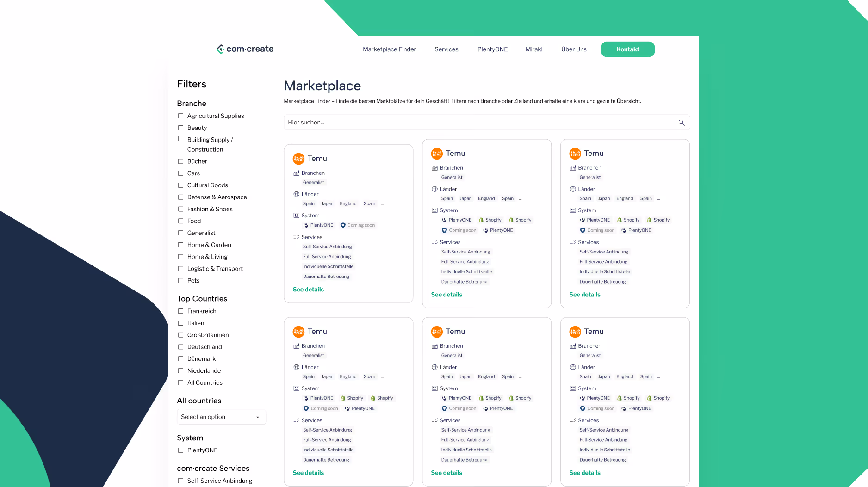Screen dimensions: 868x487
Task: Open Über Uns nav item
Action: 574,49
